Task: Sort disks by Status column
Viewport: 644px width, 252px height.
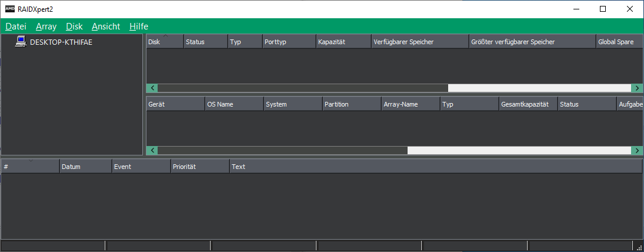Action: pos(206,42)
